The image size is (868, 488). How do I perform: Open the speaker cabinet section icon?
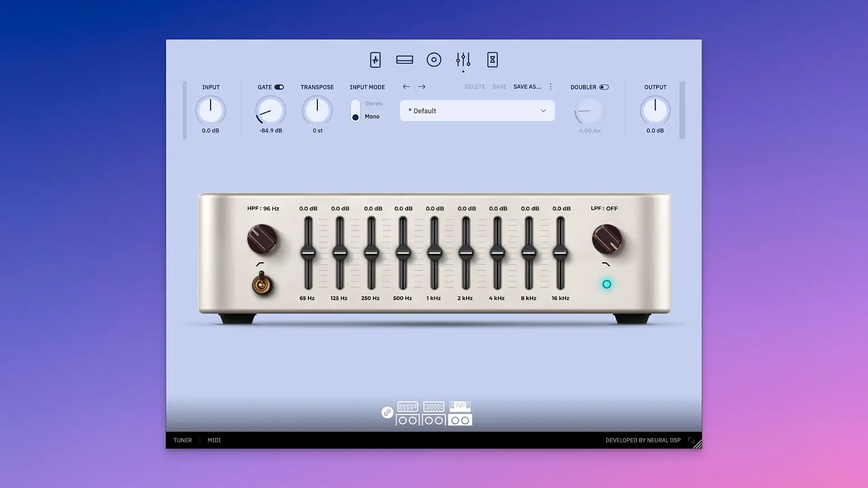click(434, 59)
